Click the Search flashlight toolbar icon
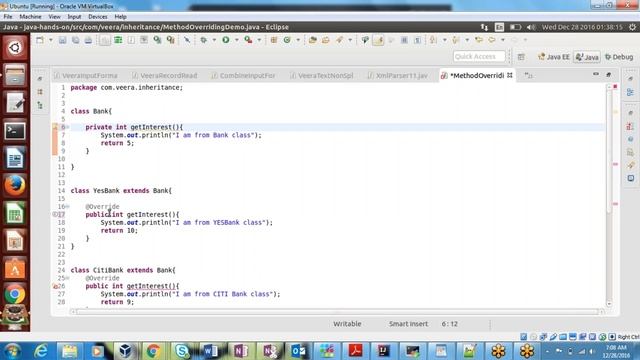Screen dimensions: 640x360 point(339,40)
